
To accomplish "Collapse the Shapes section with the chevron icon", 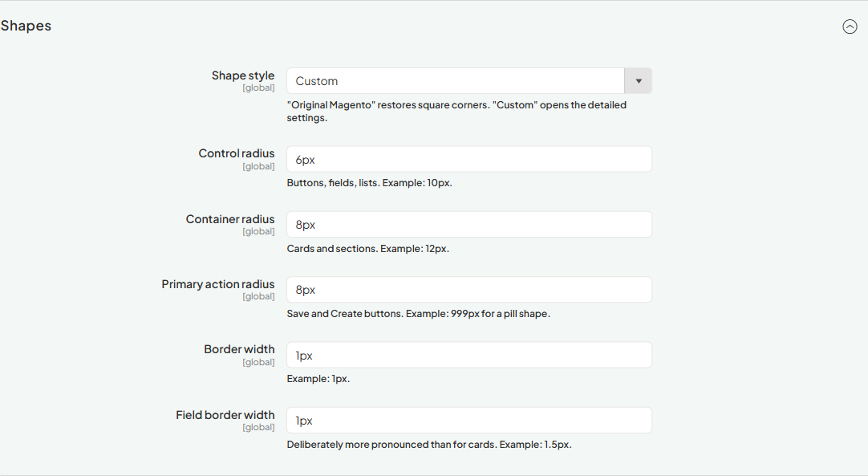I will [x=850, y=26].
